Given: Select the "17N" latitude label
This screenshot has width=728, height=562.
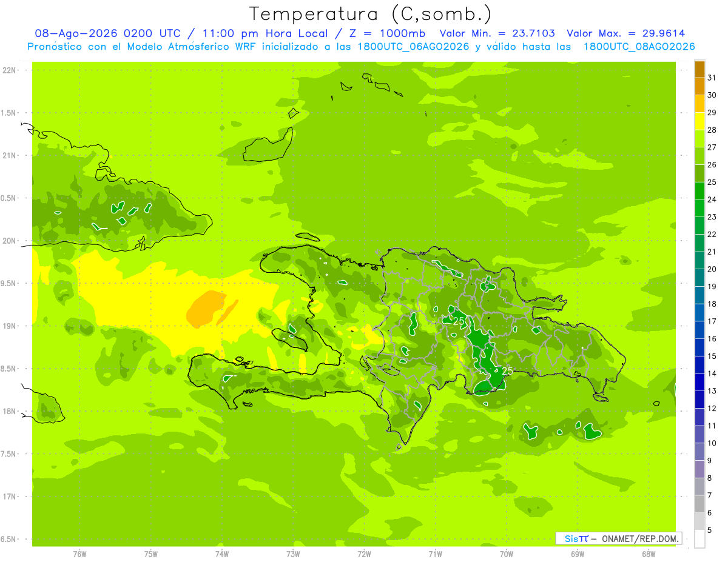Looking at the screenshot, I should [10, 497].
